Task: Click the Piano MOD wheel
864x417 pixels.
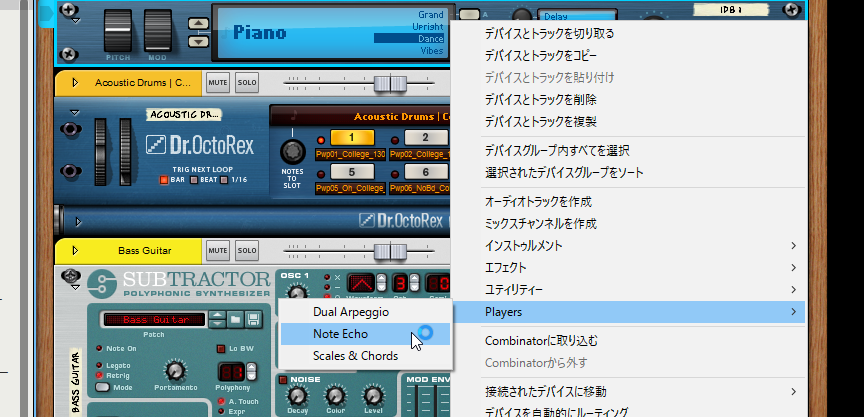Action: click(158, 30)
